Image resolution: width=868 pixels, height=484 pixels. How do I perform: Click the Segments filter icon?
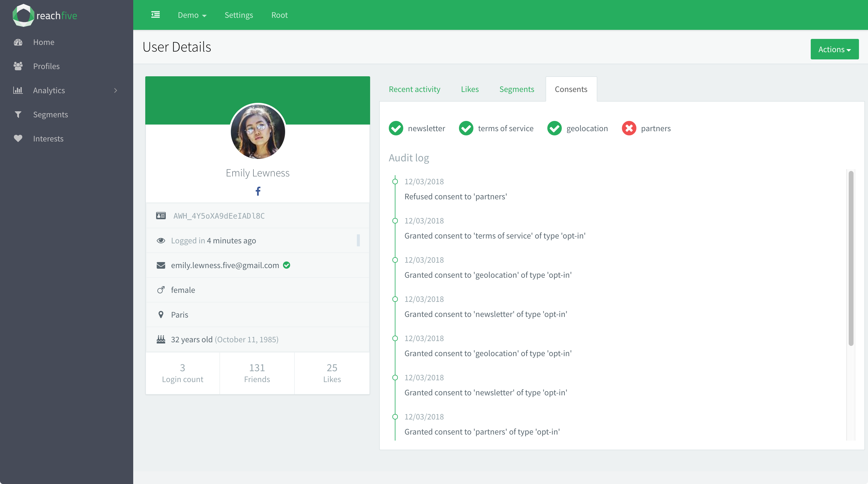[x=18, y=115]
